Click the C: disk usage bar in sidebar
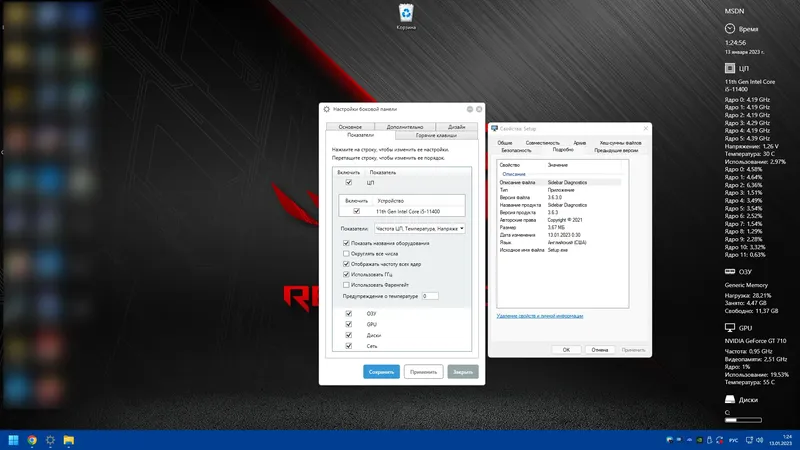 pos(743,420)
